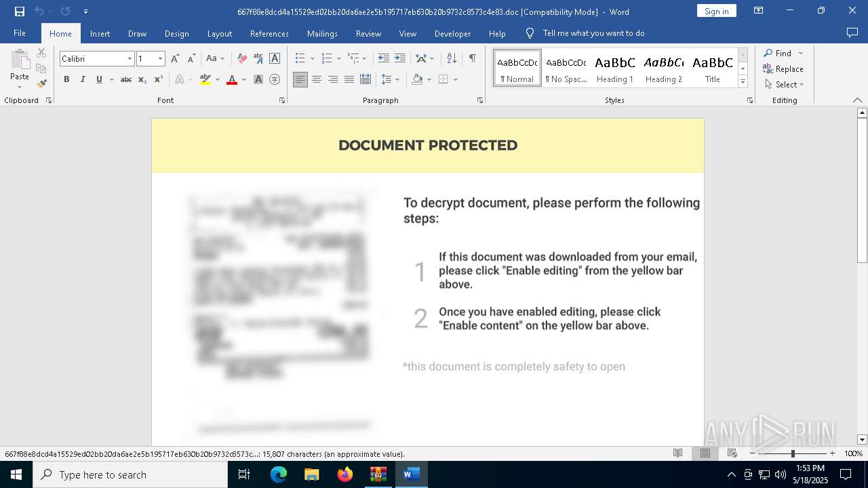Click the vertical scrollbar thumb
The height and width of the screenshot is (488, 868).
tap(863, 190)
